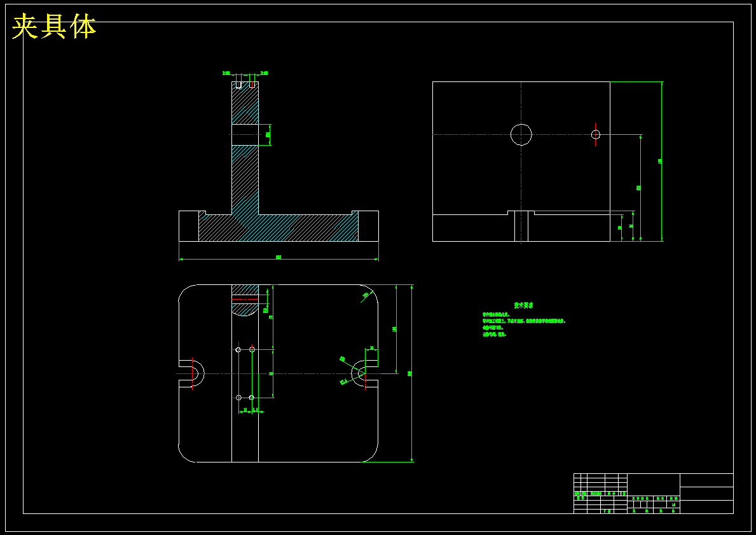Click the hatched base of the section view

[x=278, y=228]
